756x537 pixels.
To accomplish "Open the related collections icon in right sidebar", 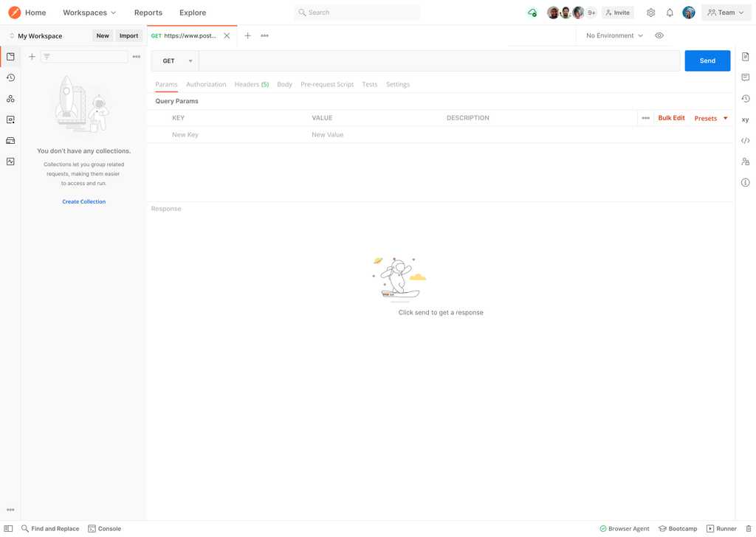I will pyautogui.click(x=746, y=162).
